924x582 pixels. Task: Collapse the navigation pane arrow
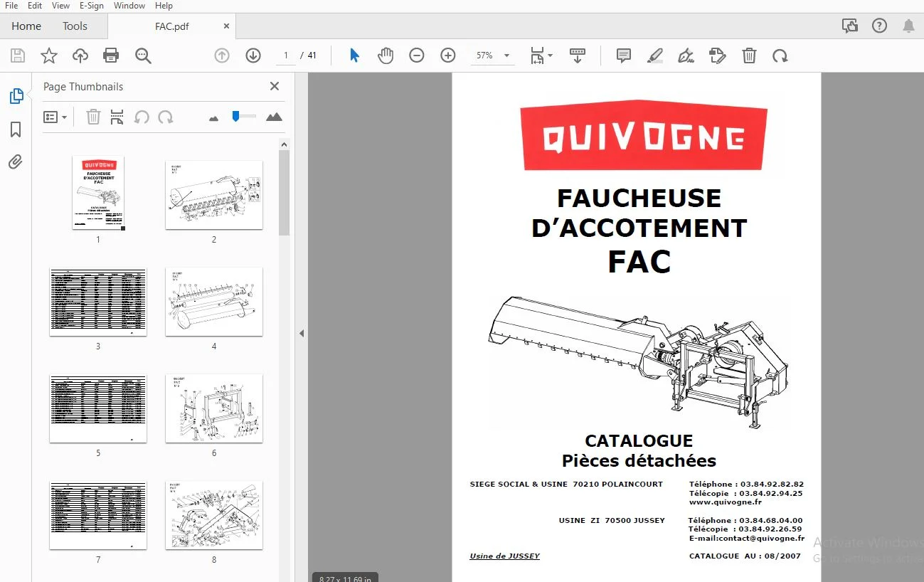(x=302, y=333)
